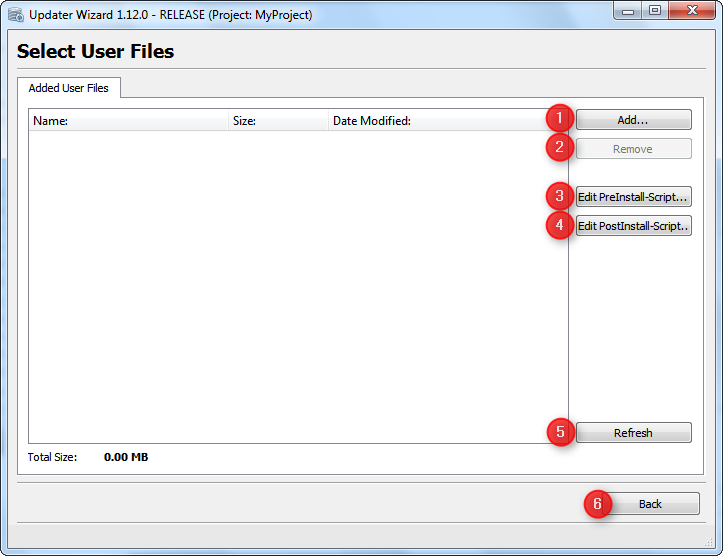
Task: Click the greyed-out Remove button
Action: pos(633,149)
